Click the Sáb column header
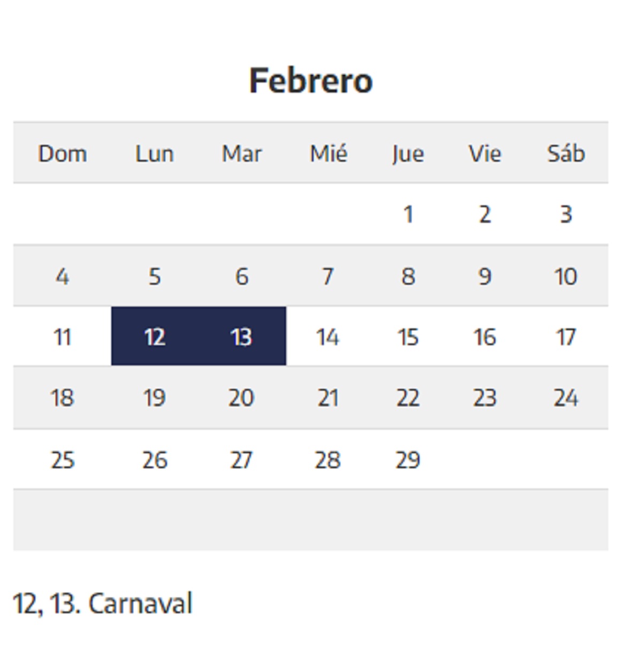Viewport: 642px width, 672px height. point(566,154)
